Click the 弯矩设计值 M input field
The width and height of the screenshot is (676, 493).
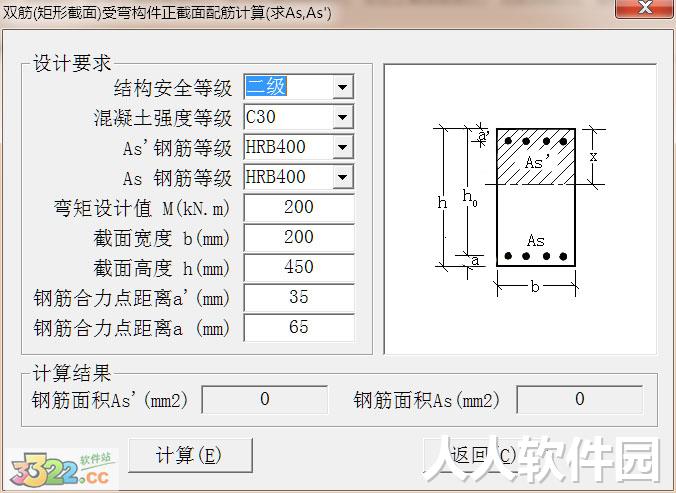pos(299,207)
